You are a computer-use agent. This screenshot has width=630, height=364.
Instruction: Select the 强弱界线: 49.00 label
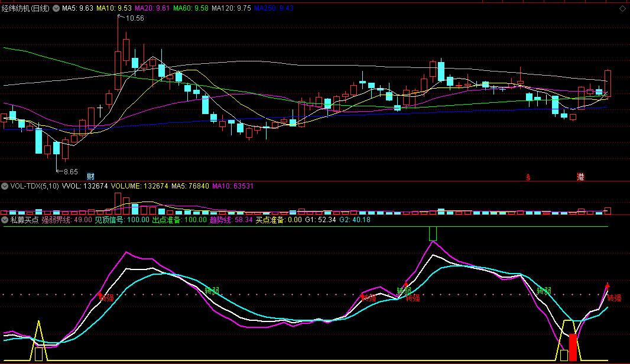coord(67,220)
